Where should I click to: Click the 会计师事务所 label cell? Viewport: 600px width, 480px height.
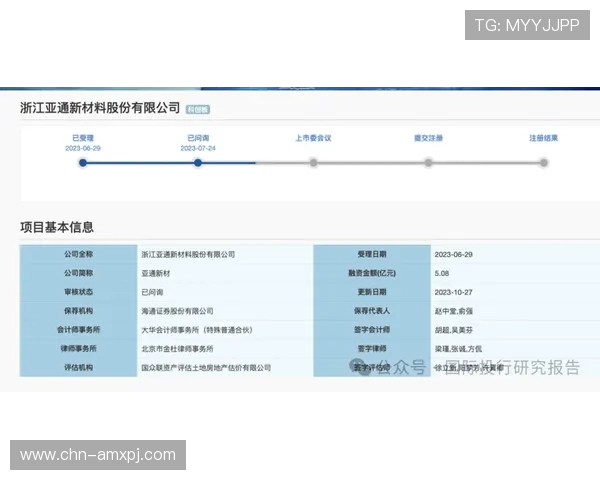tap(78, 330)
